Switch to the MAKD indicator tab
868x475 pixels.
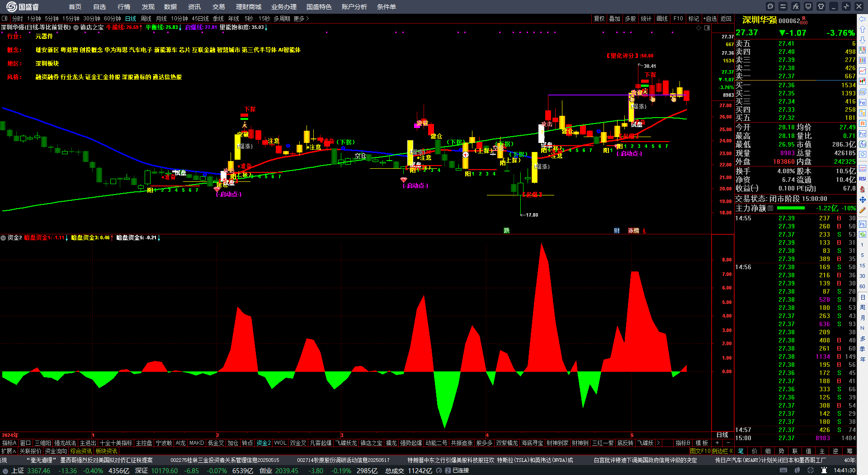pos(197,443)
